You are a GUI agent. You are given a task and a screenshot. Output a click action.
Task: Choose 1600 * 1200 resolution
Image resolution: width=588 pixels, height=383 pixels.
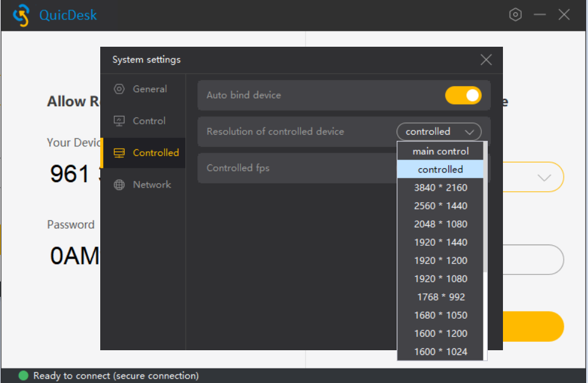point(440,334)
